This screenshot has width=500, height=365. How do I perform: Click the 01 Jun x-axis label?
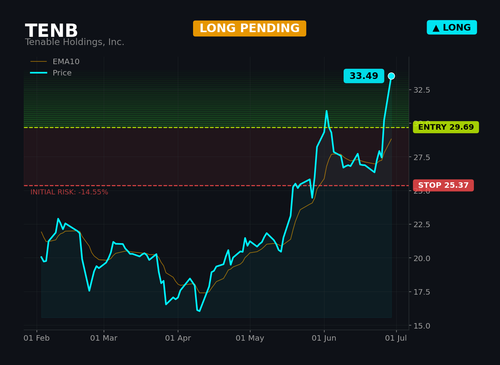tap(324, 338)
